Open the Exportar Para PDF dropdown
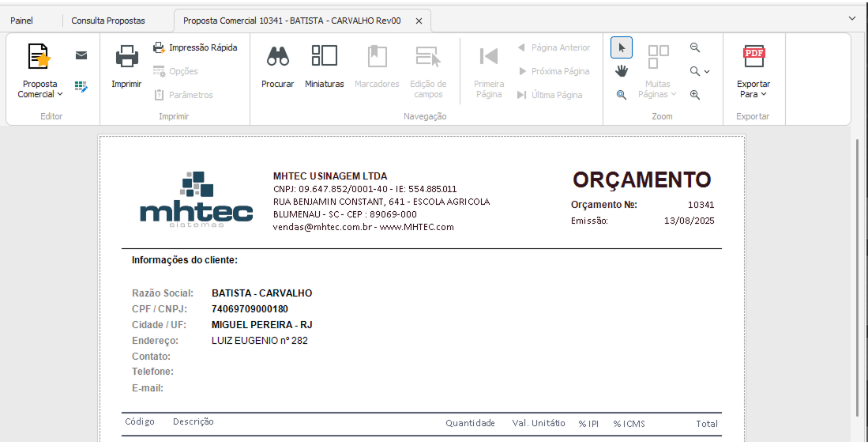This screenshot has width=868, height=442. 753,89
